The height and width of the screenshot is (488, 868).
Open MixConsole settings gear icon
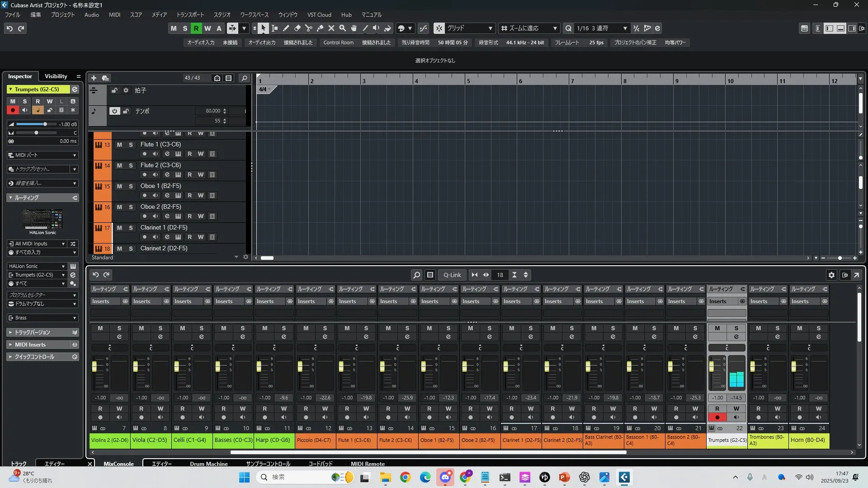pyautogui.click(x=831, y=275)
